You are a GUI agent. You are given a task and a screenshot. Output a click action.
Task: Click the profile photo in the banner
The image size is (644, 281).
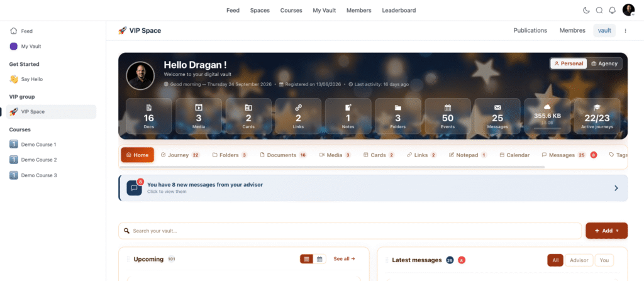pyautogui.click(x=140, y=75)
